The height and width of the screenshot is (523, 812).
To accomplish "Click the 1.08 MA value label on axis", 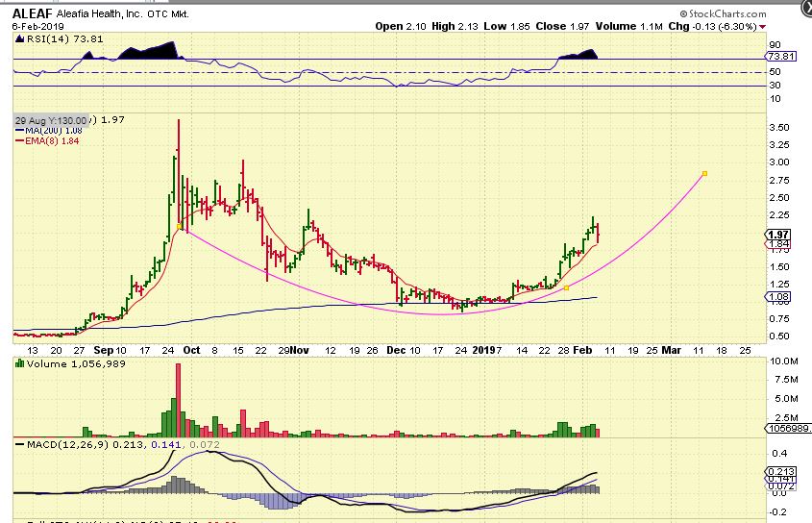I will 776,297.
